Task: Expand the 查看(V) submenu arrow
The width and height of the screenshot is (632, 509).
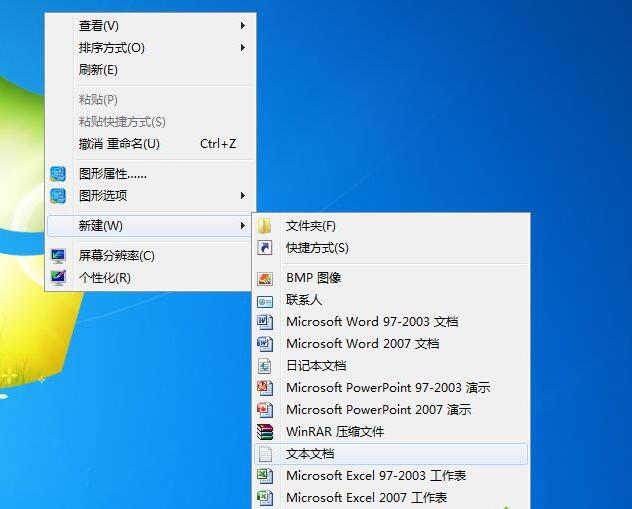Action: pyautogui.click(x=243, y=26)
